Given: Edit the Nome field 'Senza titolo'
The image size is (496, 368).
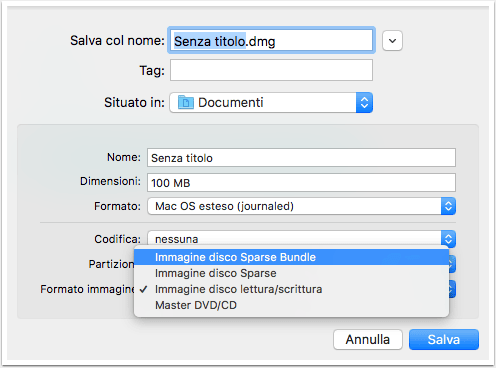Looking at the screenshot, I should click(301, 158).
